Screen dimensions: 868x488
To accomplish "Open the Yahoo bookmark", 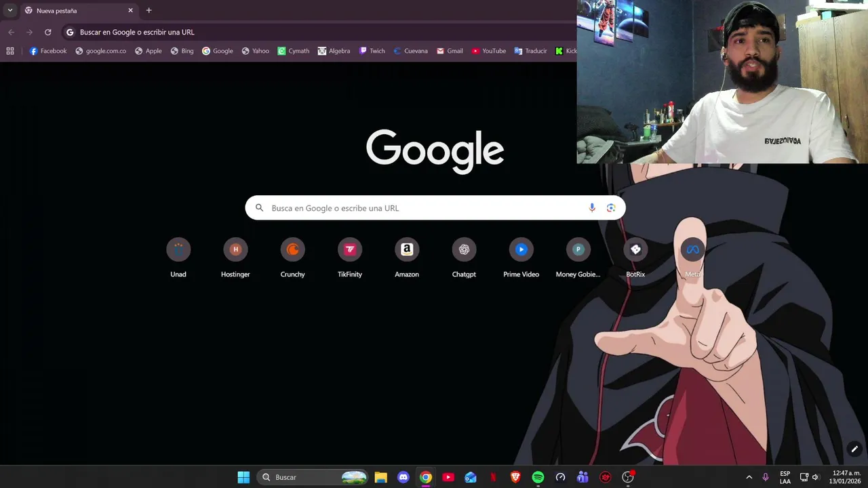I will tap(256, 51).
